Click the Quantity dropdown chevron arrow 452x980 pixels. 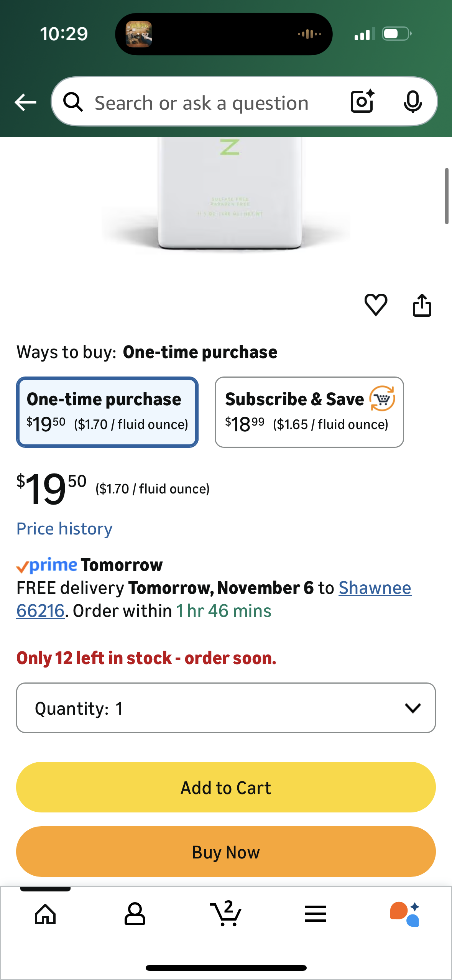(x=413, y=708)
